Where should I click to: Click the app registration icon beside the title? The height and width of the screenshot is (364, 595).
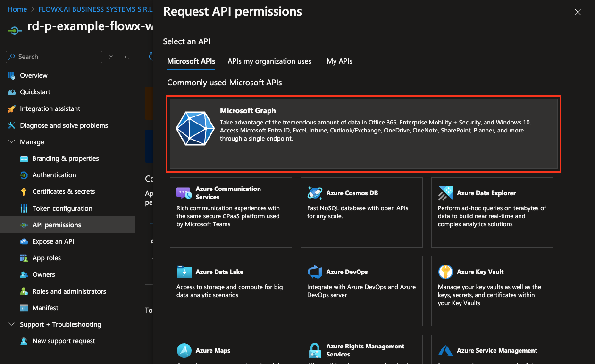pyautogui.click(x=14, y=31)
